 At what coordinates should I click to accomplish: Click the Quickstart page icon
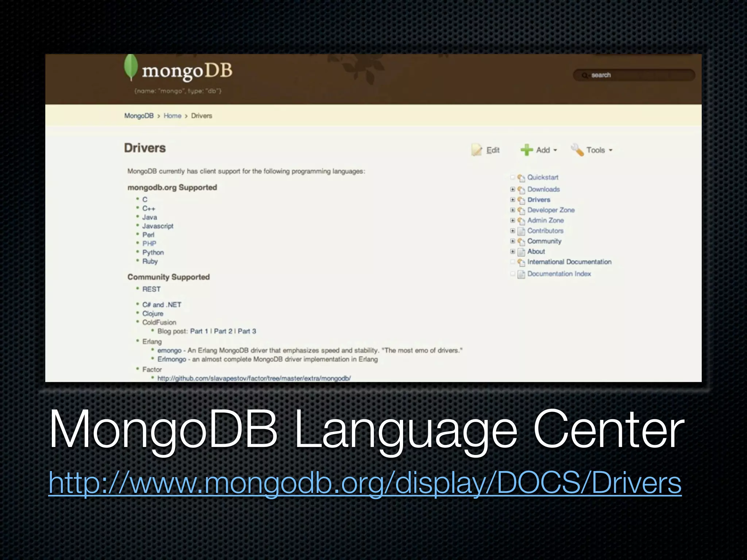[x=521, y=178]
